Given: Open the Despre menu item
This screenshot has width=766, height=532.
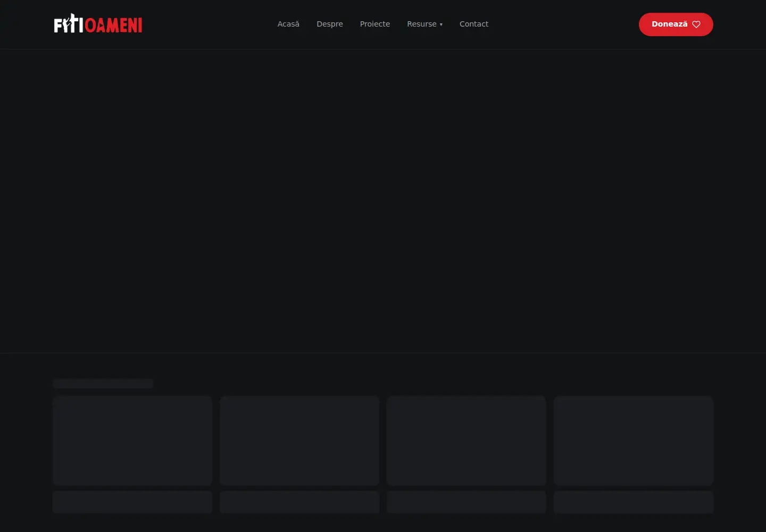Looking at the screenshot, I should pyautogui.click(x=330, y=24).
